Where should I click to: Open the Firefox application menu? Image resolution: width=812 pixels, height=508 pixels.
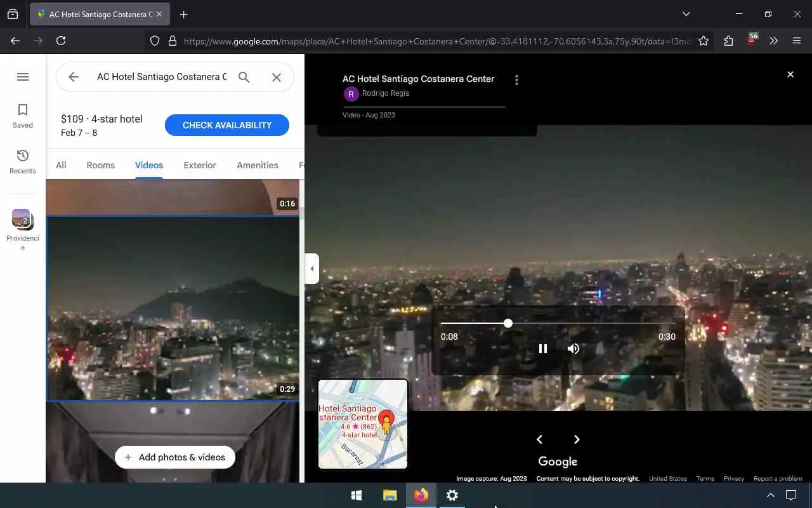coord(797,41)
